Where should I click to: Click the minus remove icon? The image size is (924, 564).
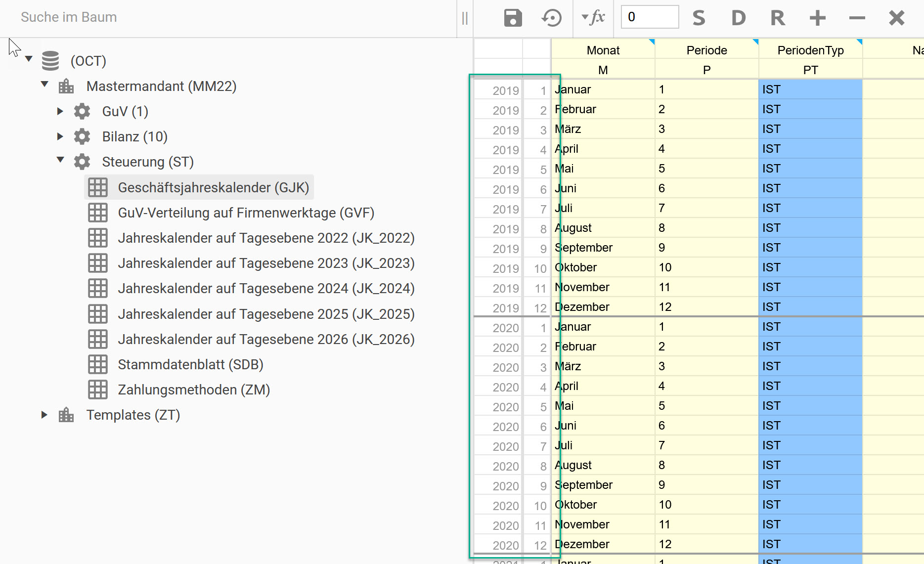click(857, 18)
